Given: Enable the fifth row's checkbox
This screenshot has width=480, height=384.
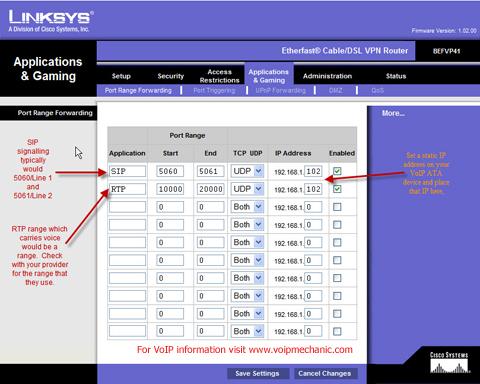Looking at the screenshot, I should (x=337, y=242).
